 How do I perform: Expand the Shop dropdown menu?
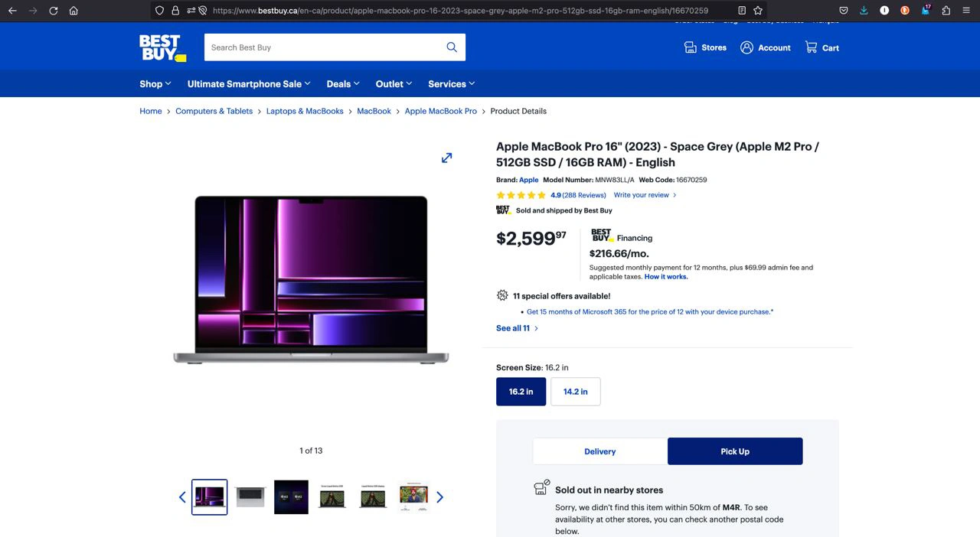pyautogui.click(x=155, y=84)
